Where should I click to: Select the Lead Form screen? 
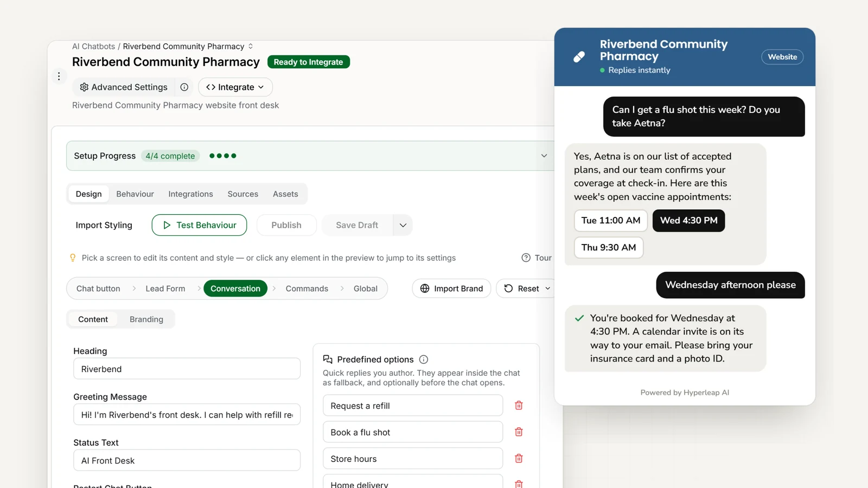[x=165, y=289]
